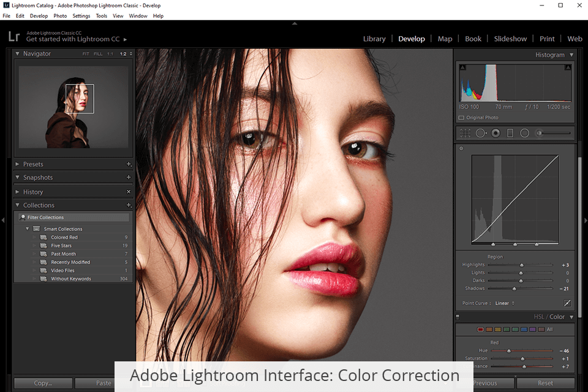Image resolution: width=588 pixels, height=392 pixels.
Task: Select the Crop Overlay tool
Action: (x=466, y=133)
